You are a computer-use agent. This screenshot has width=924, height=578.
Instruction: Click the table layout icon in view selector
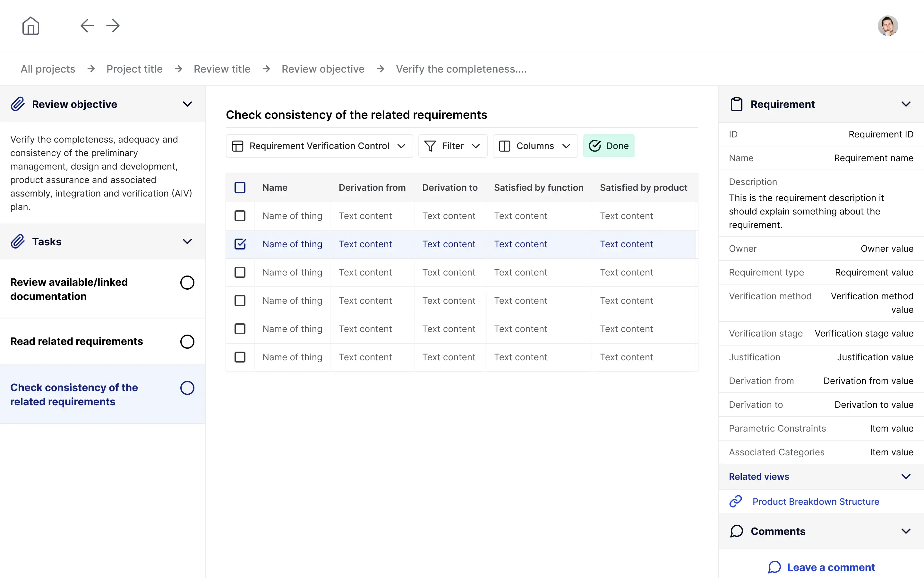pyautogui.click(x=237, y=146)
